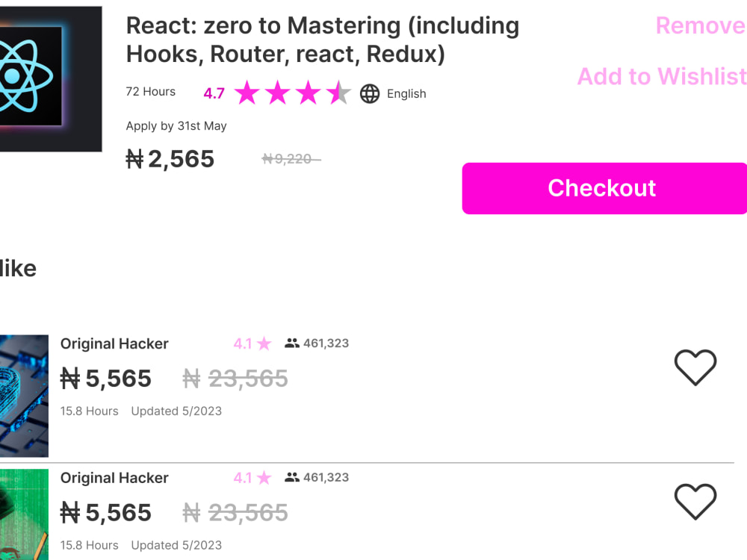Screen dimensions: 747x560
Task: Click the students icon in second course row
Action: pyautogui.click(x=292, y=477)
